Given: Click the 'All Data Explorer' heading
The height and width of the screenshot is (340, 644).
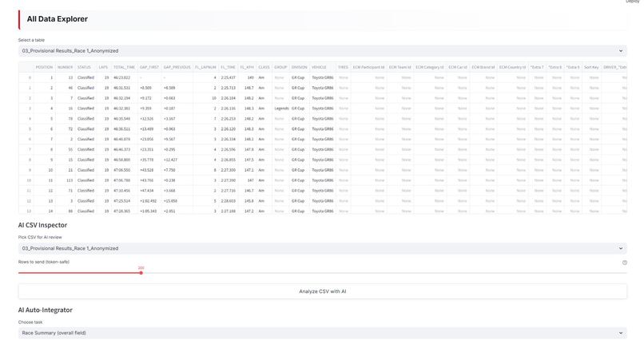Looking at the screenshot, I should (x=57, y=19).
